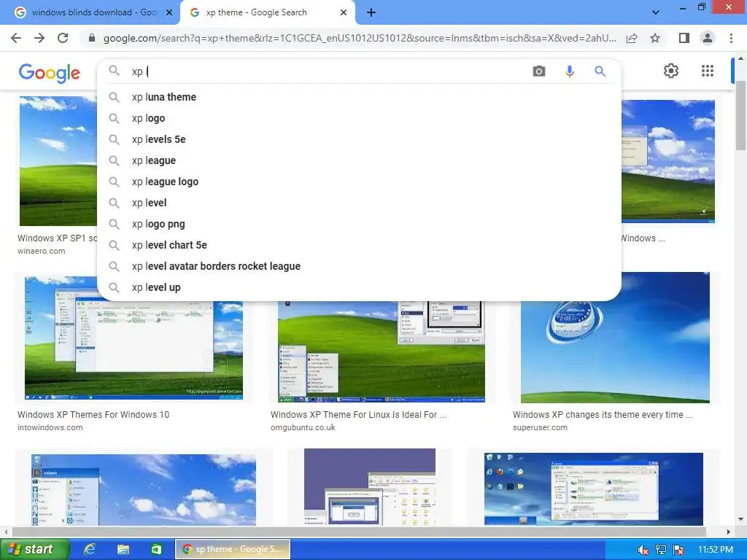This screenshot has width=747, height=560.
Task: Close the xp theme tab
Action: pyautogui.click(x=344, y=12)
